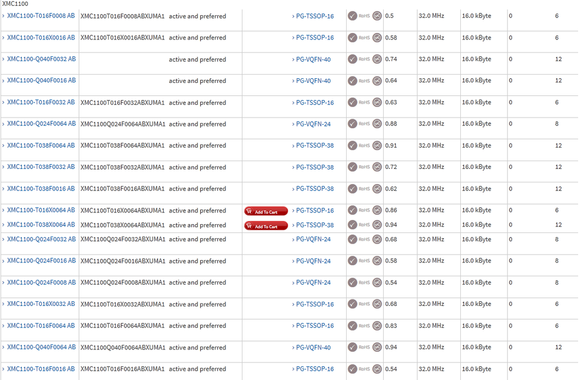Open XMC1100-Q040F0016 AB product link
The height and width of the screenshot is (380, 588).
tap(41, 81)
